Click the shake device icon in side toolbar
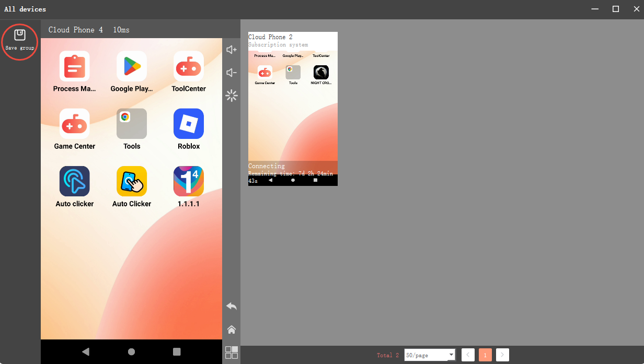Image resolution: width=644 pixels, height=364 pixels. tap(232, 96)
